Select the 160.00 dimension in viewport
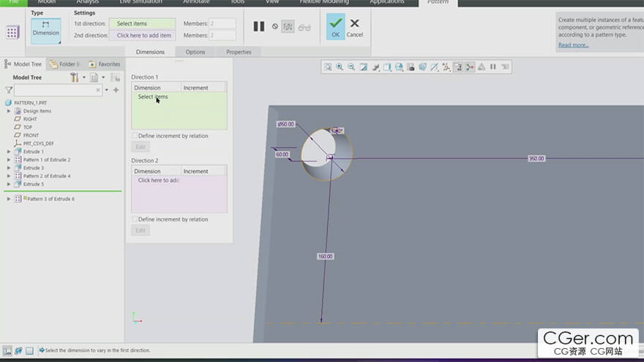The width and height of the screenshot is (644, 362). 325,256
